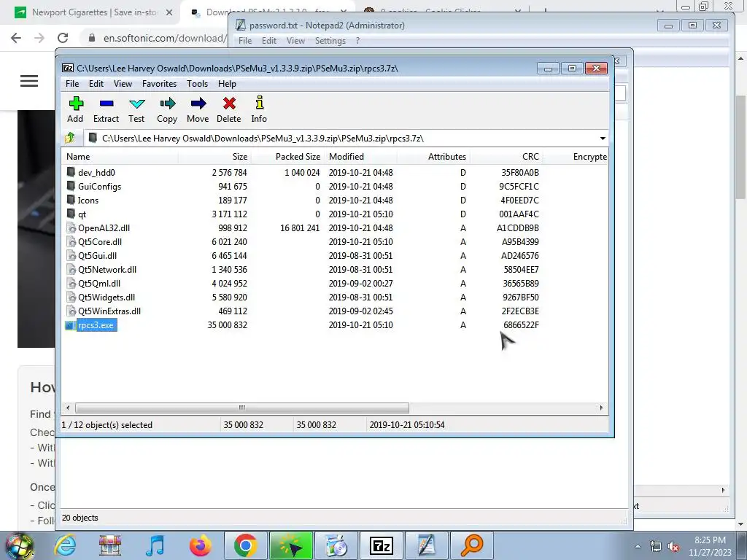The image size is (747, 560).
Task: Open the Help menu in 7-Zip
Action: [x=228, y=84]
